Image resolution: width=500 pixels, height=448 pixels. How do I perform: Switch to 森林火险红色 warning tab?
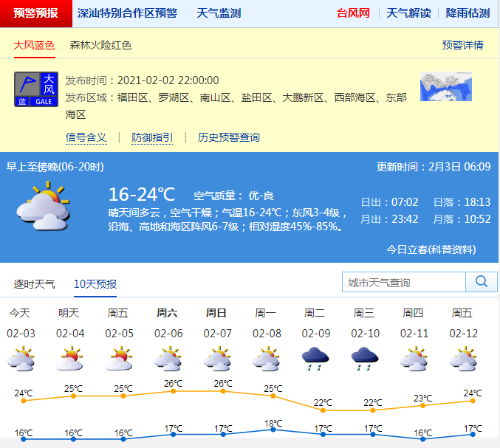(x=100, y=45)
